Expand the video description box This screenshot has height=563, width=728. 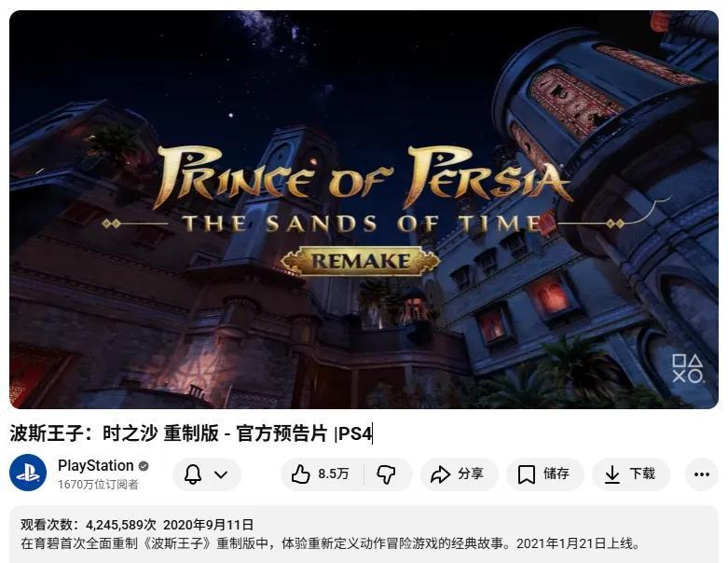click(x=364, y=534)
